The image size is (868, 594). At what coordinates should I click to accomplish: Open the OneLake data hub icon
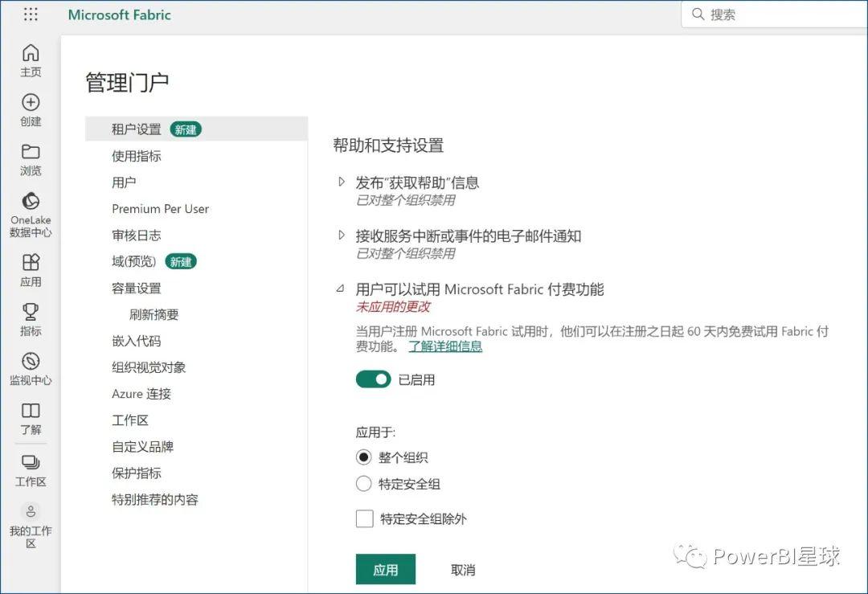(x=31, y=207)
